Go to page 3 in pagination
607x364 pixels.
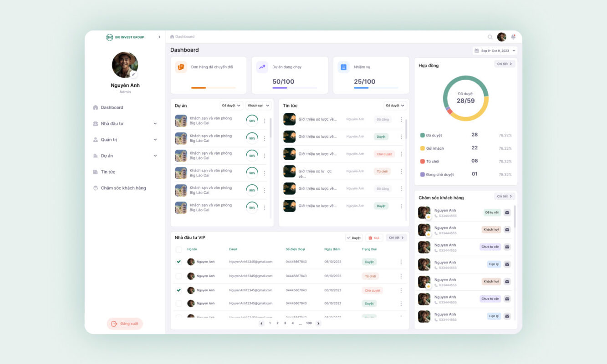285,323
